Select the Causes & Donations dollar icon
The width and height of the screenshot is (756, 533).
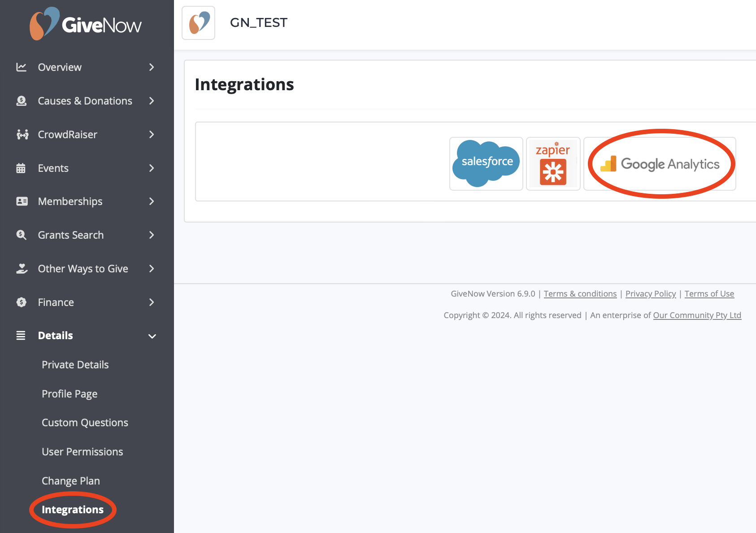point(21,100)
